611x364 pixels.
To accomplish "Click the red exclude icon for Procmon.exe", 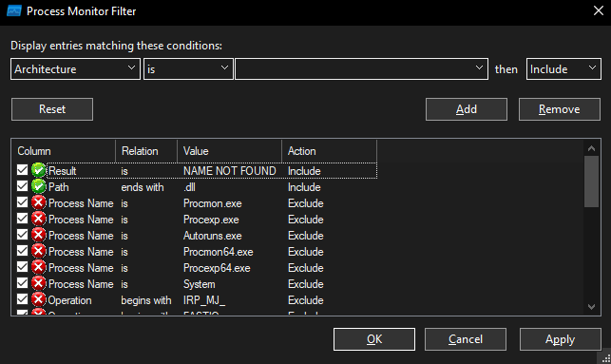I will pos(39,202).
